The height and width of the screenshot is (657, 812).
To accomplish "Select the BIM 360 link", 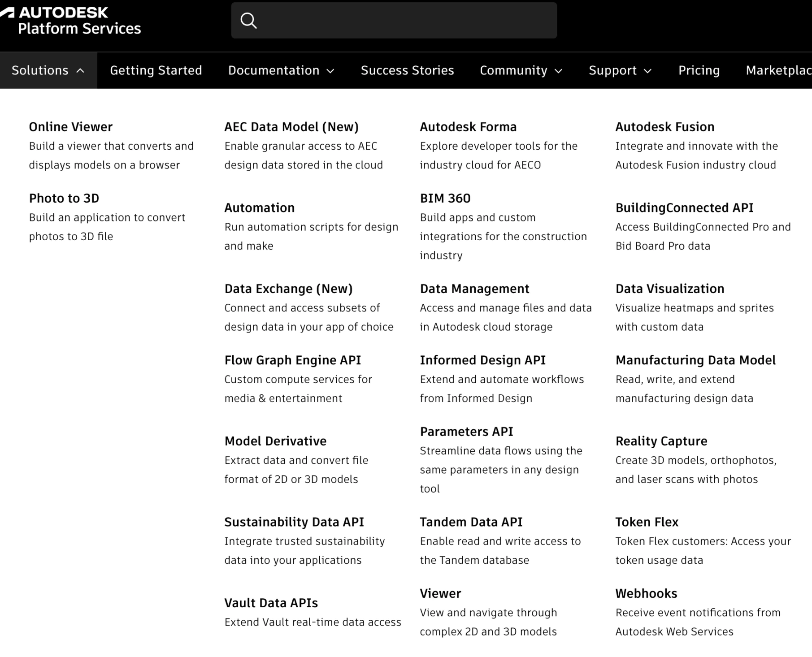I will pyautogui.click(x=445, y=198).
